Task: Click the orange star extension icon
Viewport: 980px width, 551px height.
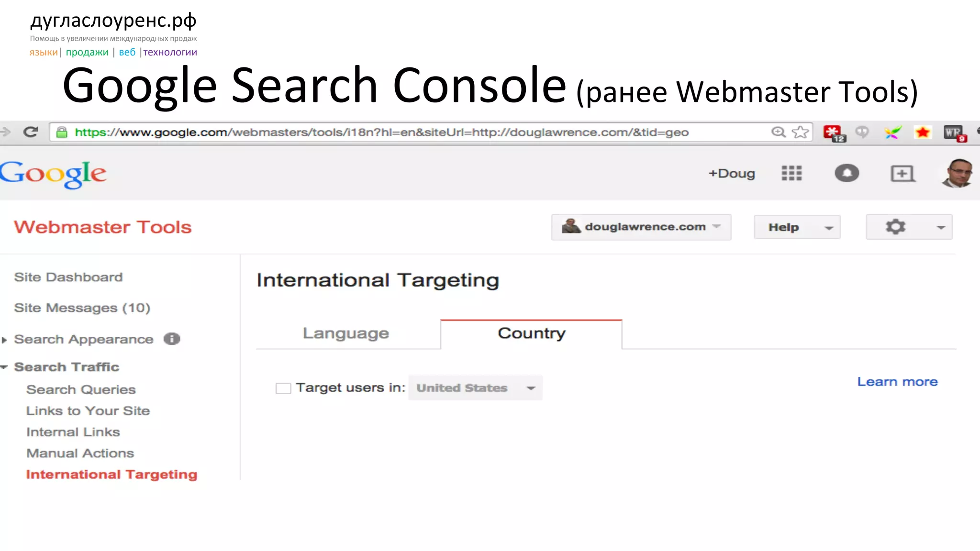Action: 923,132
